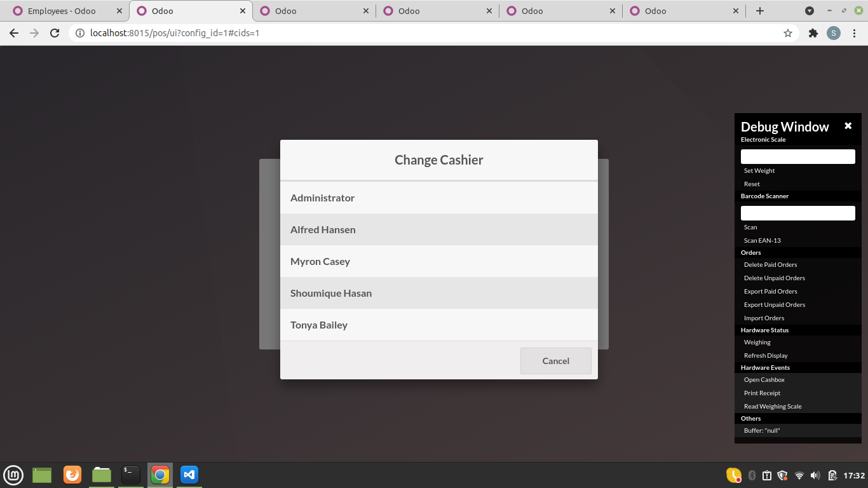Bookmark this page with the star icon
Image resolution: width=868 pixels, height=488 pixels.
pyautogui.click(x=787, y=32)
